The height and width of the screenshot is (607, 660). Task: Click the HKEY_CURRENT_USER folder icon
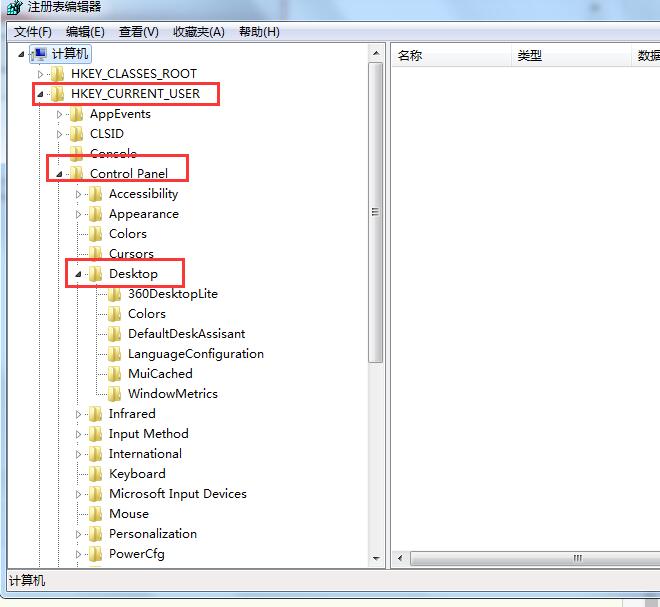click(x=57, y=94)
